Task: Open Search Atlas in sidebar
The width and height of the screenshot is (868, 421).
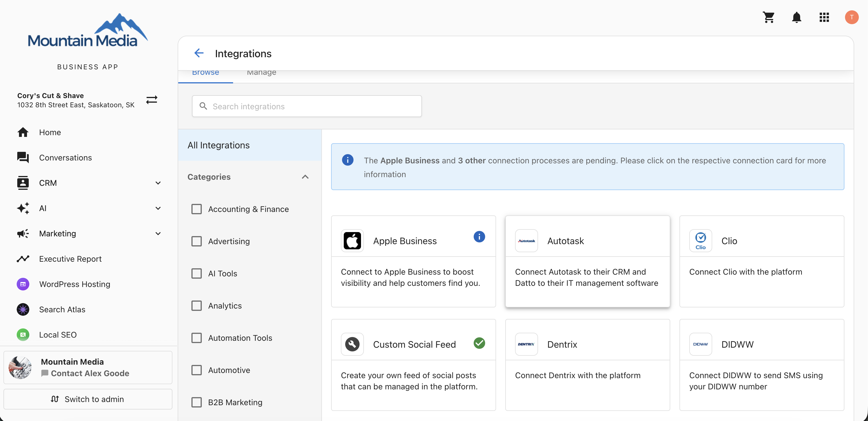Action: (62, 309)
